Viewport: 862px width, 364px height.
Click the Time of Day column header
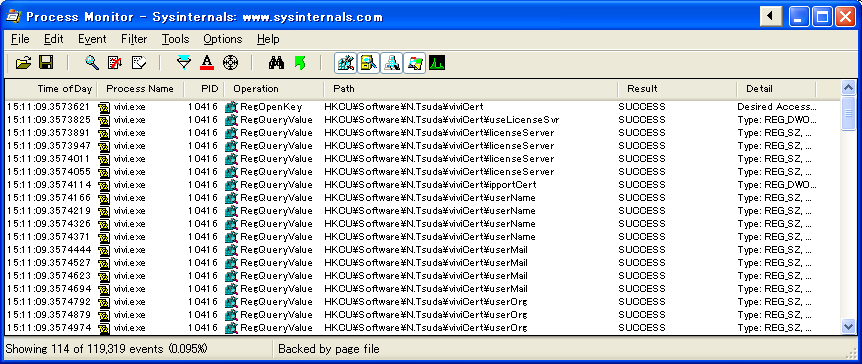point(51,89)
